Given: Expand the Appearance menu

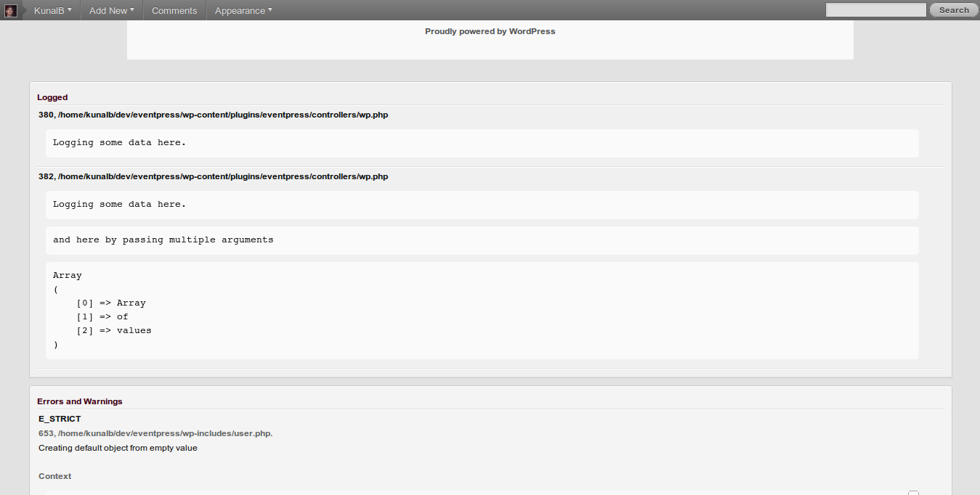Looking at the screenshot, I should pos(243,10).
